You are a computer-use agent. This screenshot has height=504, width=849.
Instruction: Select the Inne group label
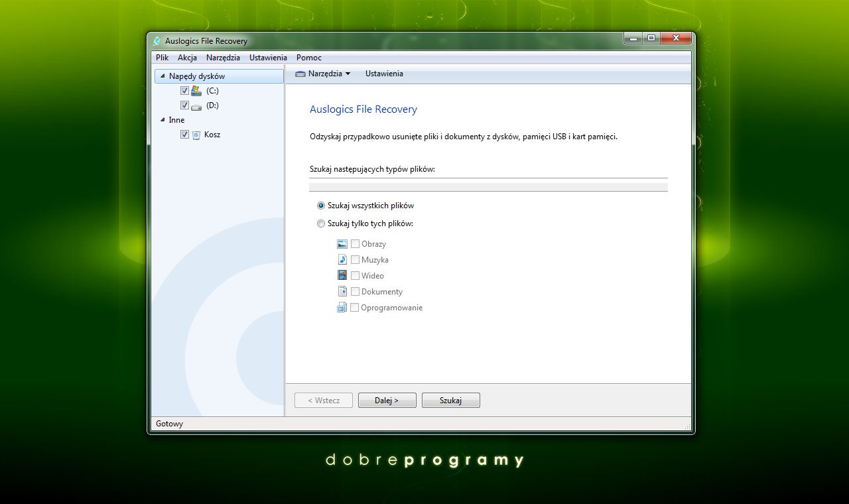tap(176, 120)
